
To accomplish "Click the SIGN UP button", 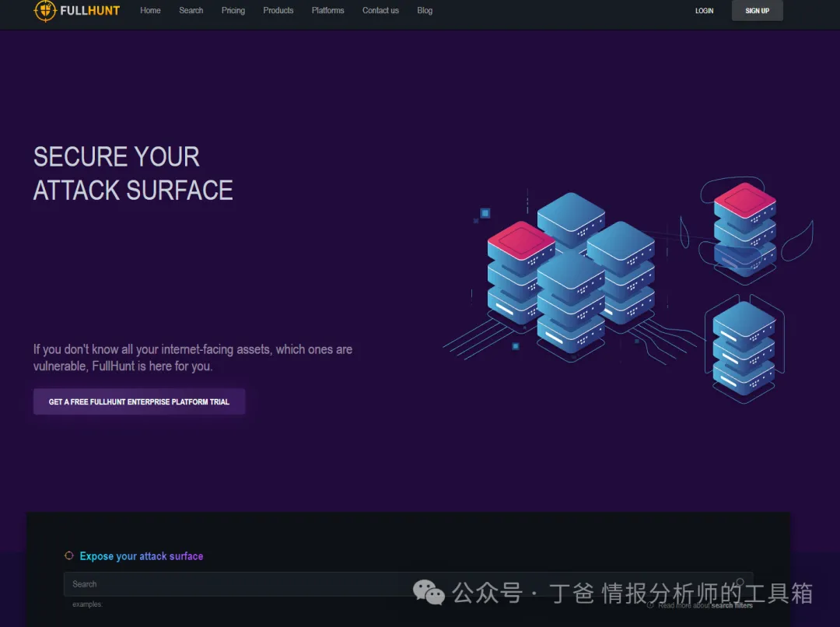I will (x=757, y=11).
